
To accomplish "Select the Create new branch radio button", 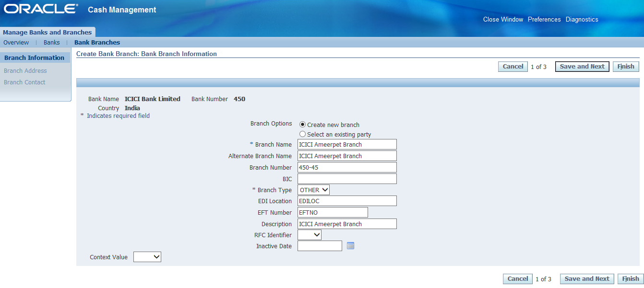I will point(302,125).
